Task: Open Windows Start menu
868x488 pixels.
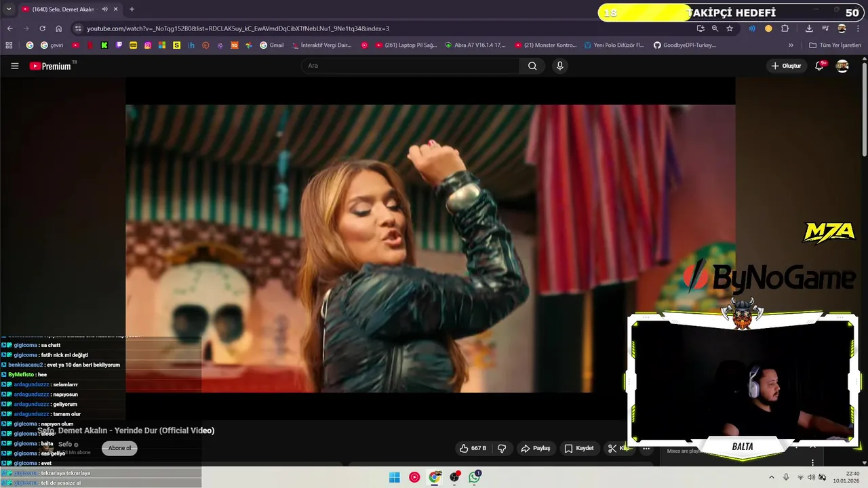Action: point(394,477)
